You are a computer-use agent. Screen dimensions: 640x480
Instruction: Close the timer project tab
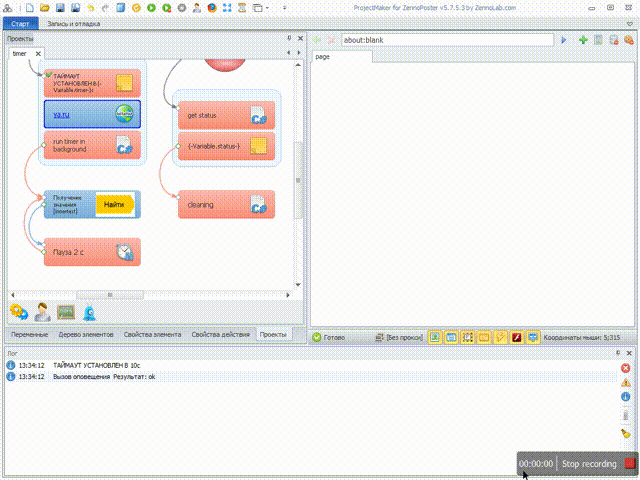click(38, 53)
